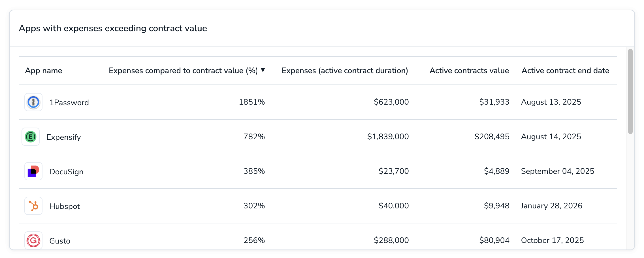This screenshot has width=644, height=258.
Task: Sort by Active contract end date header
Action: (x=565, y=71)
